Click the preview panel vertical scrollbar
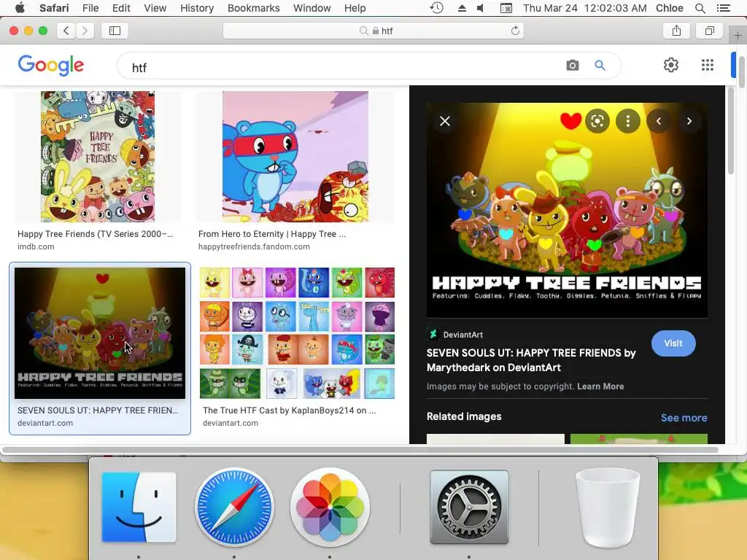 click(731, 132)
